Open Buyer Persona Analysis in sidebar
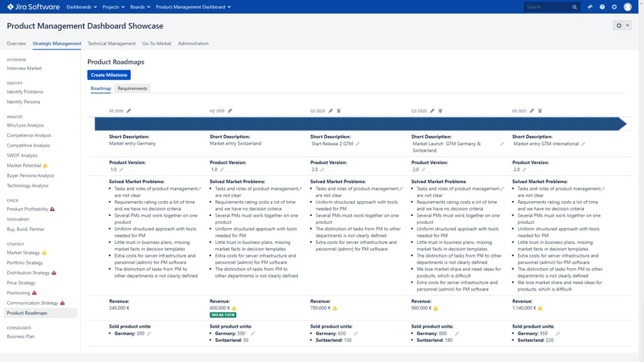 (x=30, y=176)
